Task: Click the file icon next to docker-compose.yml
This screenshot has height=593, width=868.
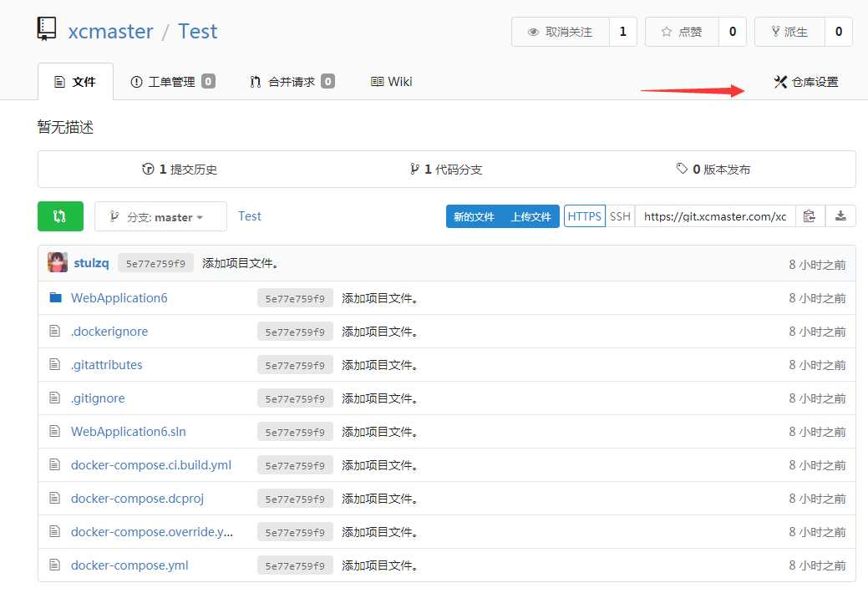Action: pyautogui.click(x=54, y=565)
